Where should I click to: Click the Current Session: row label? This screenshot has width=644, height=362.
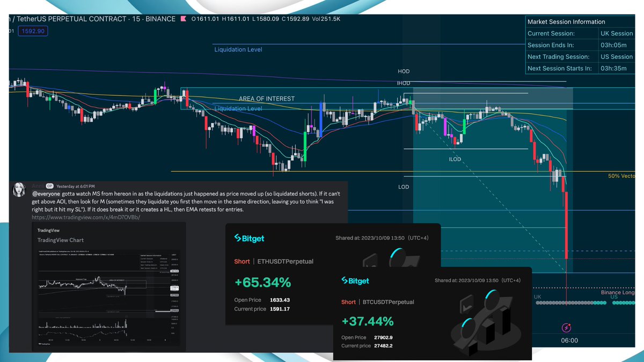(x=552, y=33)
